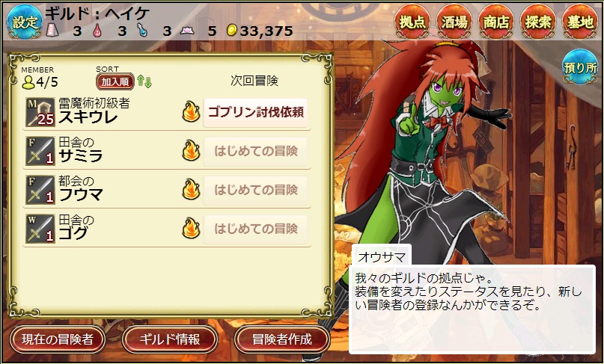Open 探索 exploration menu
Screen dimensions: 604x364
pyautogui.click(x=538, y=22)
